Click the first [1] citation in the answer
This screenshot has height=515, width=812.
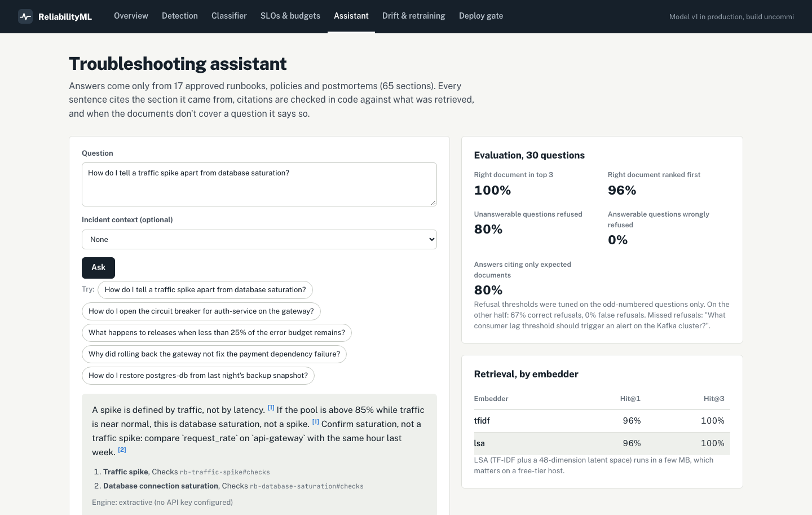point(271,407)
